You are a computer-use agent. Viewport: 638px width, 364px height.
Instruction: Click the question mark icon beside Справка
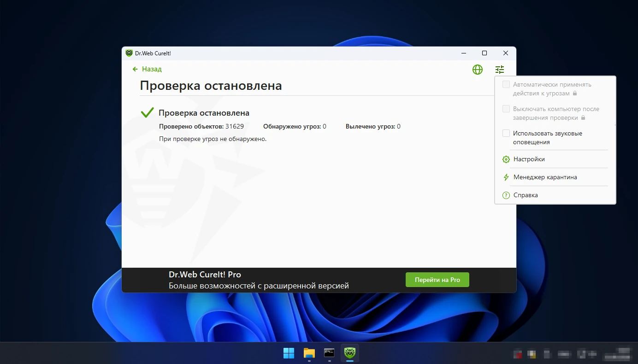tap(506, 195)
